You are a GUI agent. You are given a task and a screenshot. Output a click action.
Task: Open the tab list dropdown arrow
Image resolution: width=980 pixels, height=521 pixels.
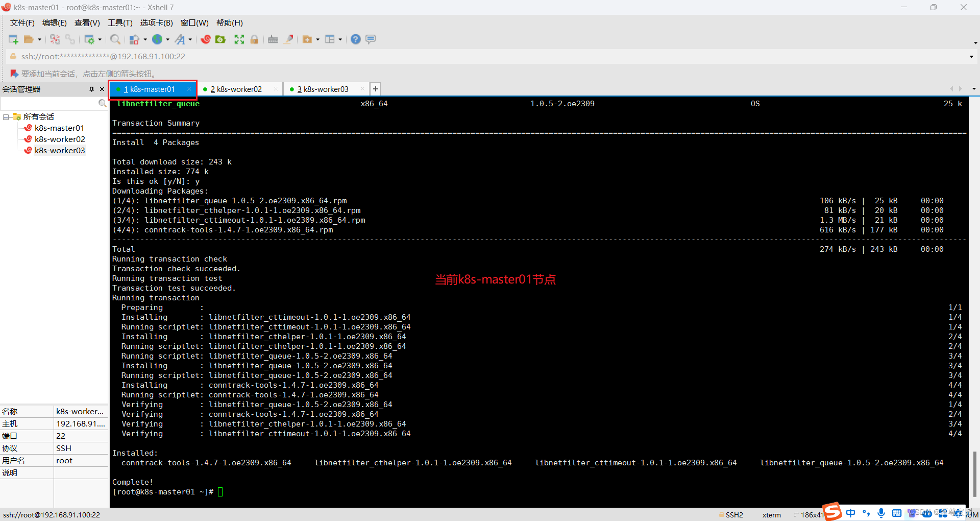[974, 89]
